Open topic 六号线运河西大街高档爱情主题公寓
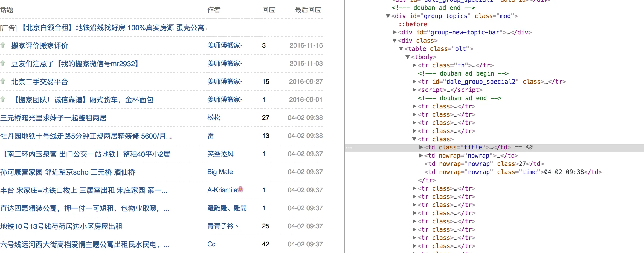 point(85,245)
